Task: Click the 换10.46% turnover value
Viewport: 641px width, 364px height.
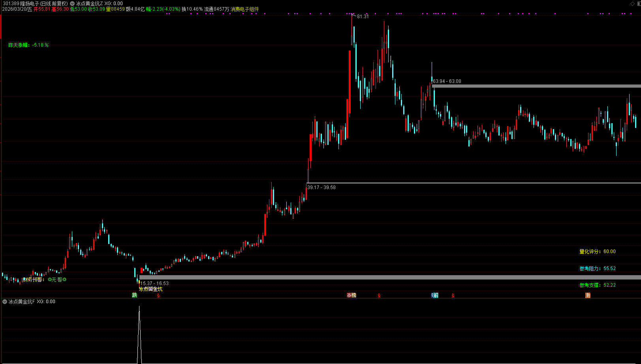Action: pos(192,9)
